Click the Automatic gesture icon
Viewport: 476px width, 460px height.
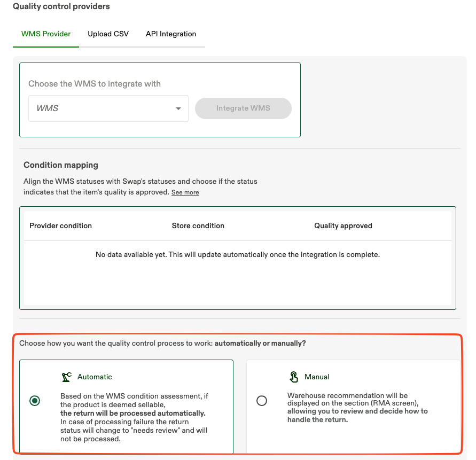coord(66,376)
